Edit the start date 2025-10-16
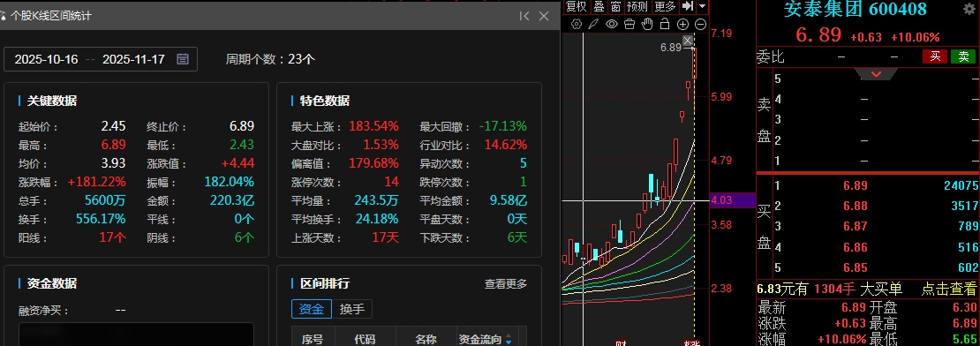The image size is (980, 346). (46, 59)
